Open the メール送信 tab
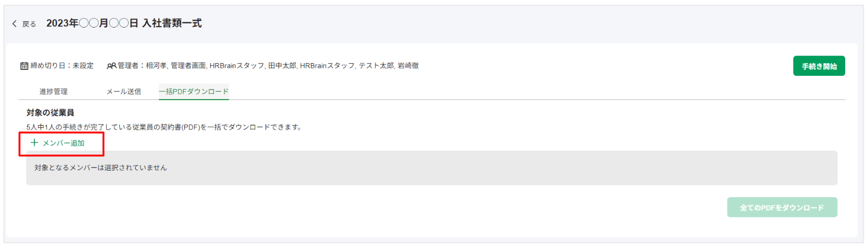The image size is (868, 247). pyautogui.click(x=123, y=92)
